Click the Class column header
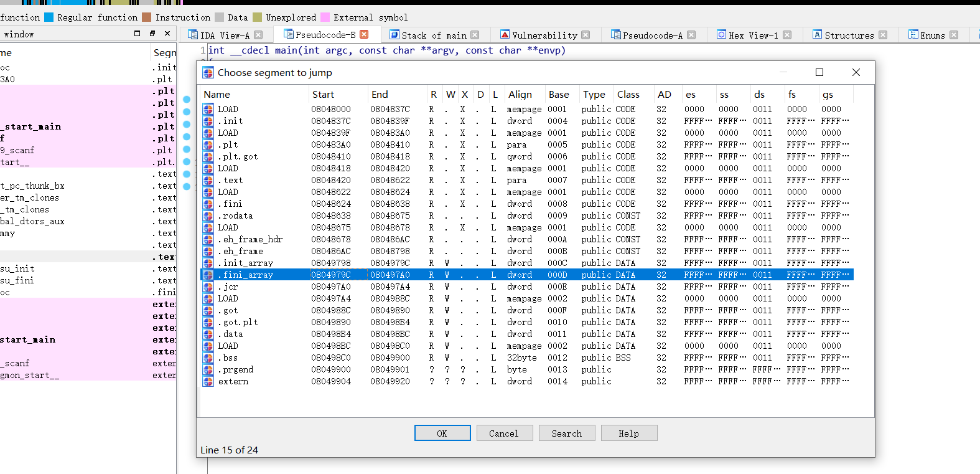 tap(633, 95)
